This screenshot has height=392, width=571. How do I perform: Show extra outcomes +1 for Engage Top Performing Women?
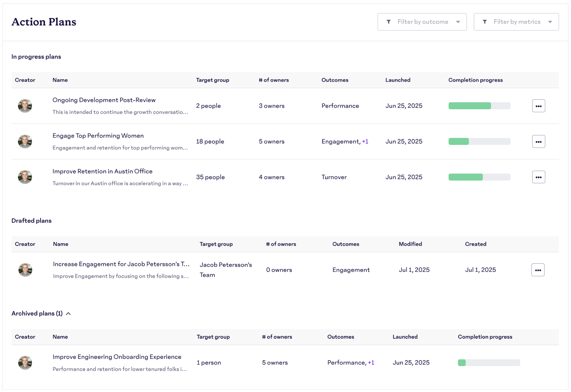click(x=365, y=142)
